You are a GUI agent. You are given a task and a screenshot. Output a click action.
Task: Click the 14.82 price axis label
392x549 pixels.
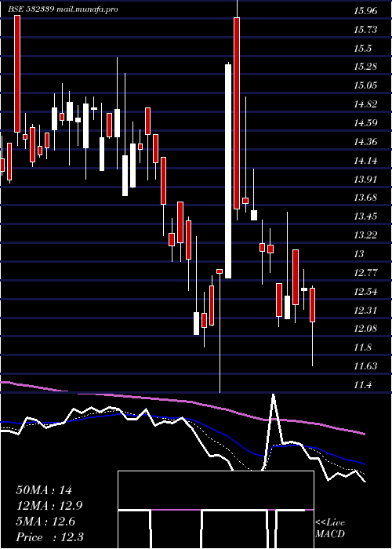pos(365,104)
